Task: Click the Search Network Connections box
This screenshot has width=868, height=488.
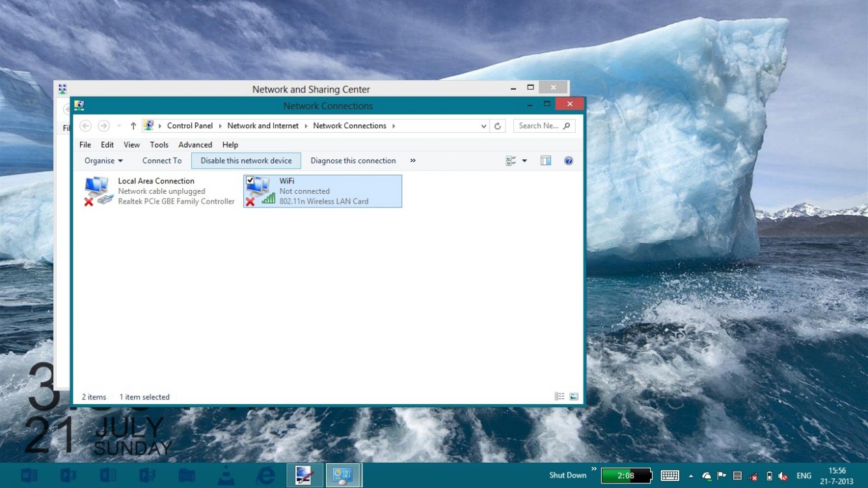Action: [x=544, y=126]
